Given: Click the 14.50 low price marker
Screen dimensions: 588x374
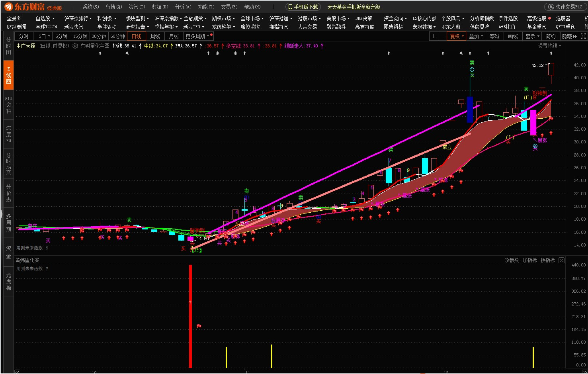Looking at the screenshot, I should (x=203, y=239).
